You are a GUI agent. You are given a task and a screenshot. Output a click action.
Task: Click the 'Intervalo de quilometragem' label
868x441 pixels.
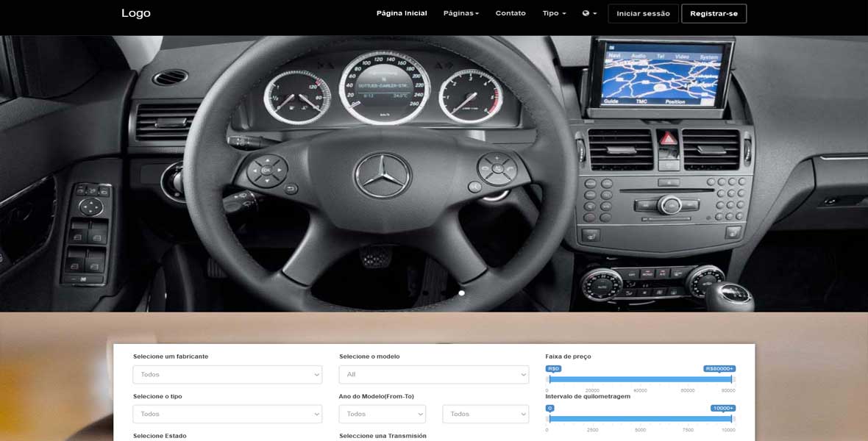pyautogui.click(x=588, y=396)
